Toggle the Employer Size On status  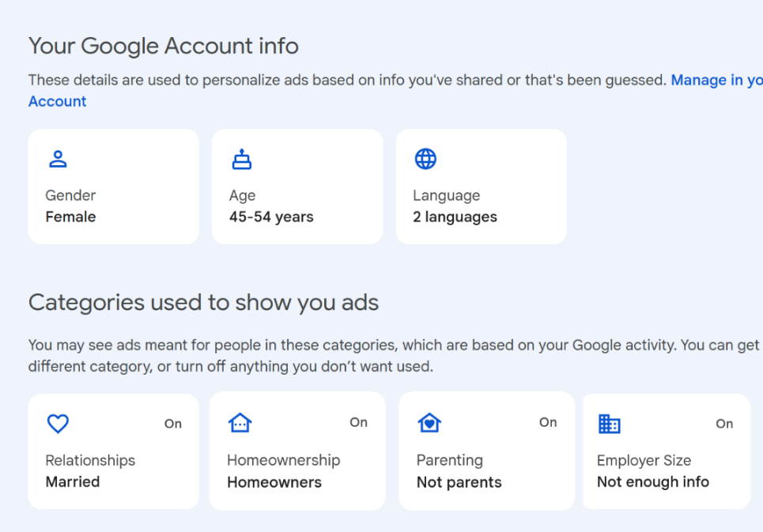click(x=724, y=424)
